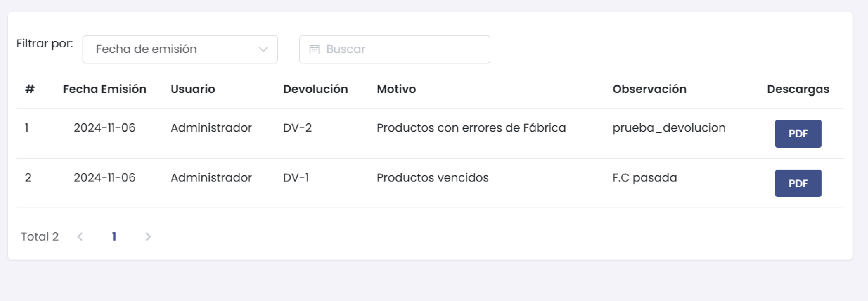Click the Observación column header

click(649, 89)
